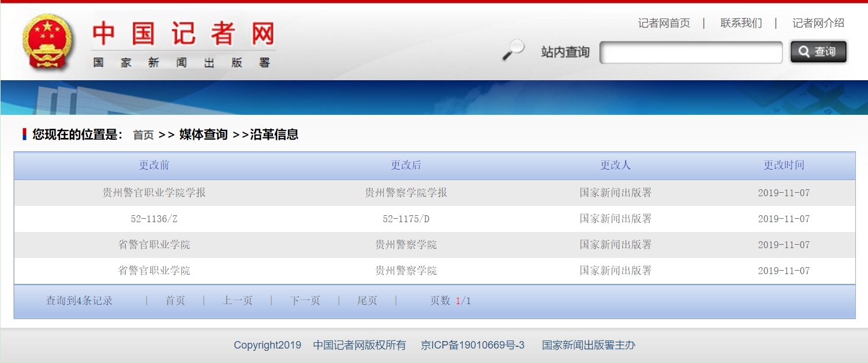Focus the 站内查询 search input field

[x=691, y=53]
